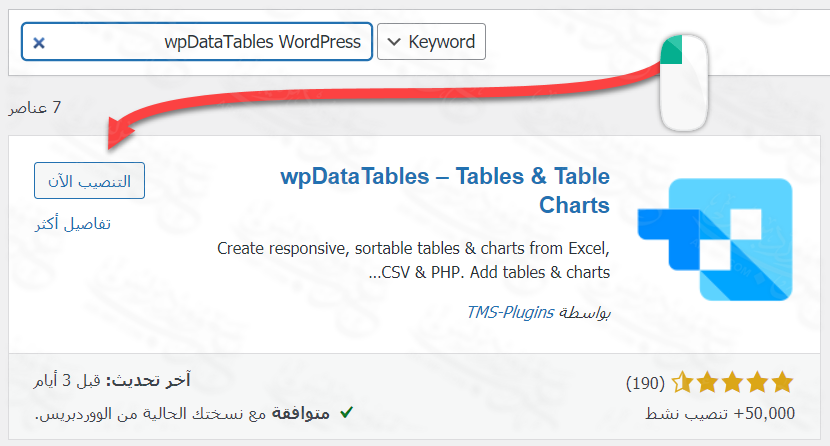The image size is (830, 446).
Task: Open the Keyword search type dropdown
Action: coord(431,42)
